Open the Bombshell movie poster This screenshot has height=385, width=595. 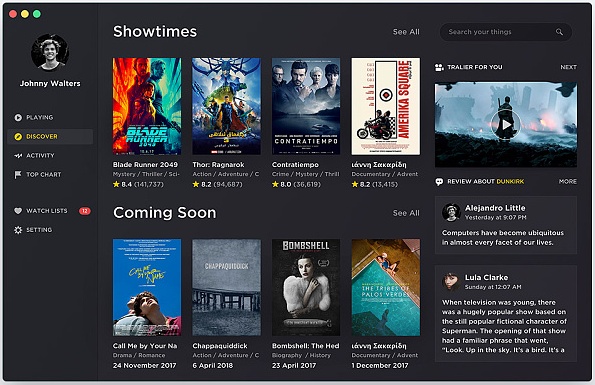click(x=306, y=287)
